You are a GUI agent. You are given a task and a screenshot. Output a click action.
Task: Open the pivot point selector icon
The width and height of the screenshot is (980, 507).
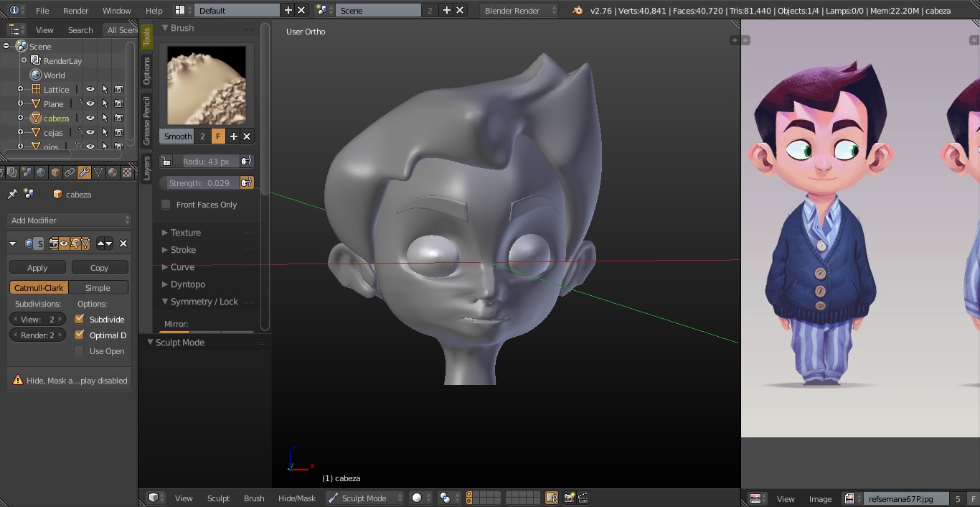click(448, 498)
